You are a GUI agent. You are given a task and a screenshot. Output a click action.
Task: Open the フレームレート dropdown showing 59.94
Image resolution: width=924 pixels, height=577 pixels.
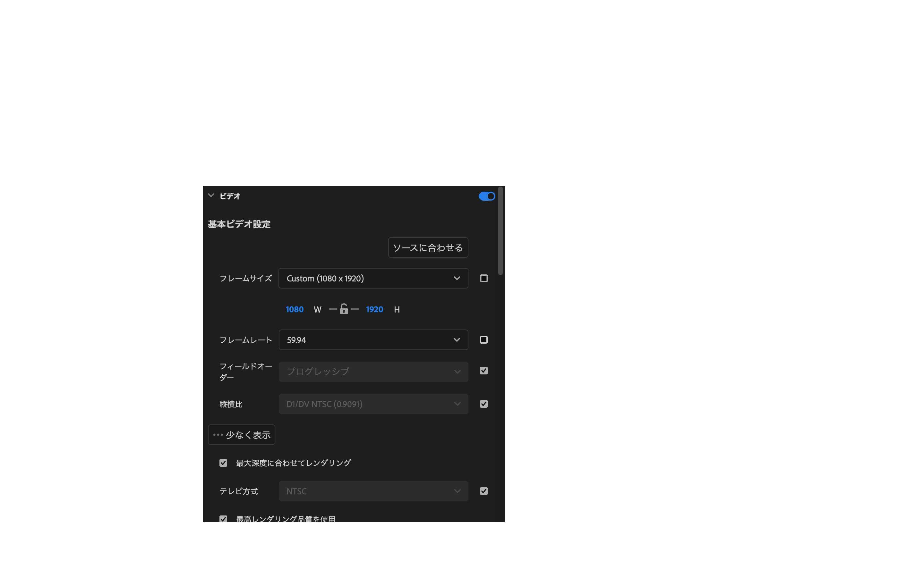coord(373,340)
